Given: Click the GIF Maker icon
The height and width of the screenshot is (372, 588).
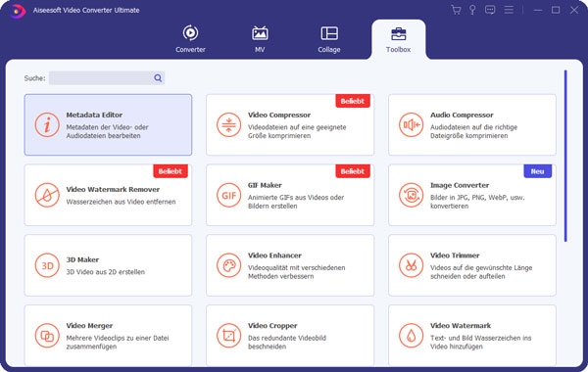Looking at the screenshot, I should [228, 195].
